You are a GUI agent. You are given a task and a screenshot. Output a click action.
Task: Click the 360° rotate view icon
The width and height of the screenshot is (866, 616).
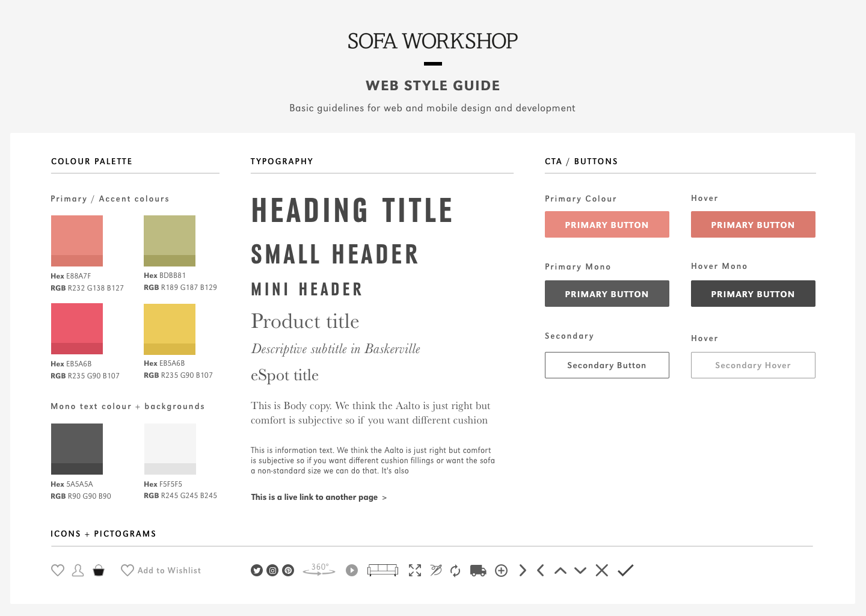click(x=319, y=569)
